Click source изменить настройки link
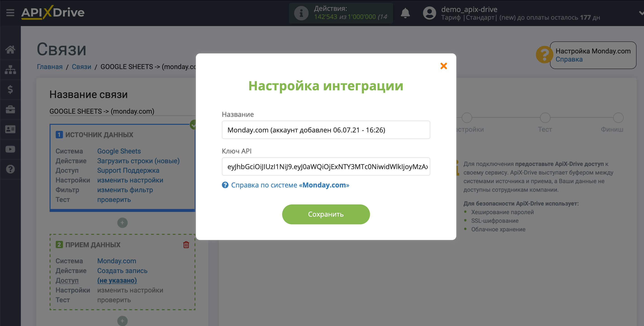644x326 pixels. pos(130,180)
